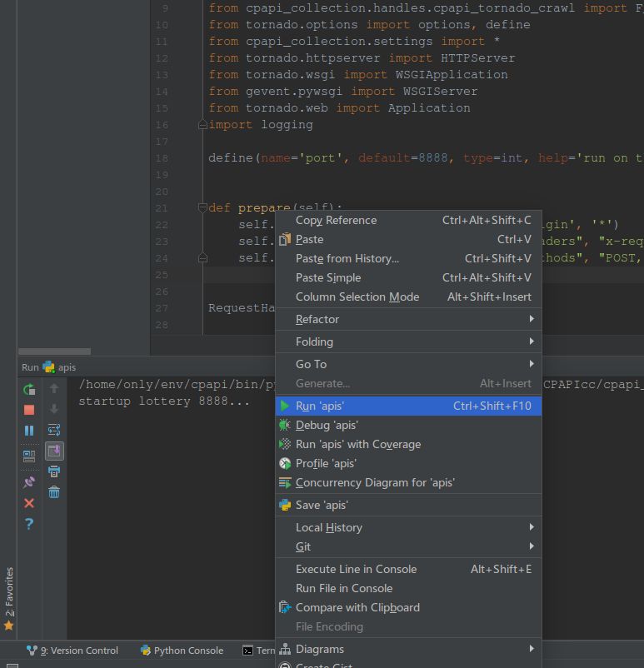Open the Python Console tool window

(x=182, y=651)
